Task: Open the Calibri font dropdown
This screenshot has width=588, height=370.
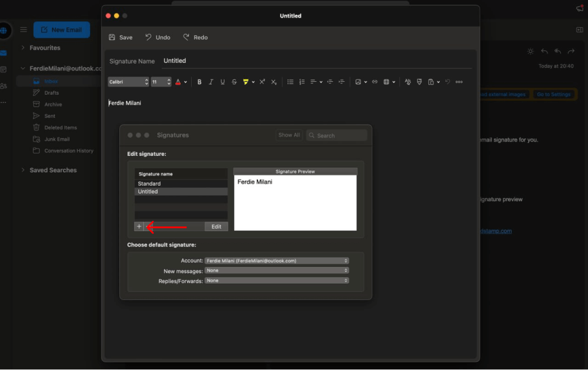Action: point(128,82)
